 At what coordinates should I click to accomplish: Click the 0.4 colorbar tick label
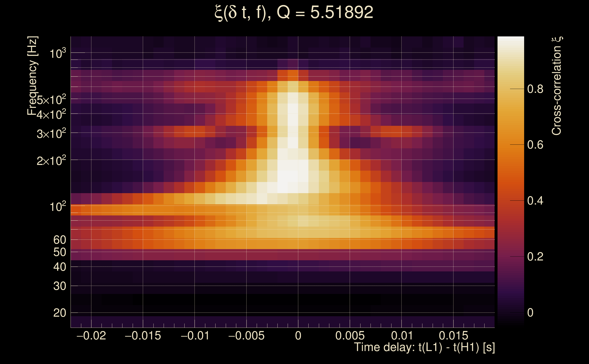[535, 201]
